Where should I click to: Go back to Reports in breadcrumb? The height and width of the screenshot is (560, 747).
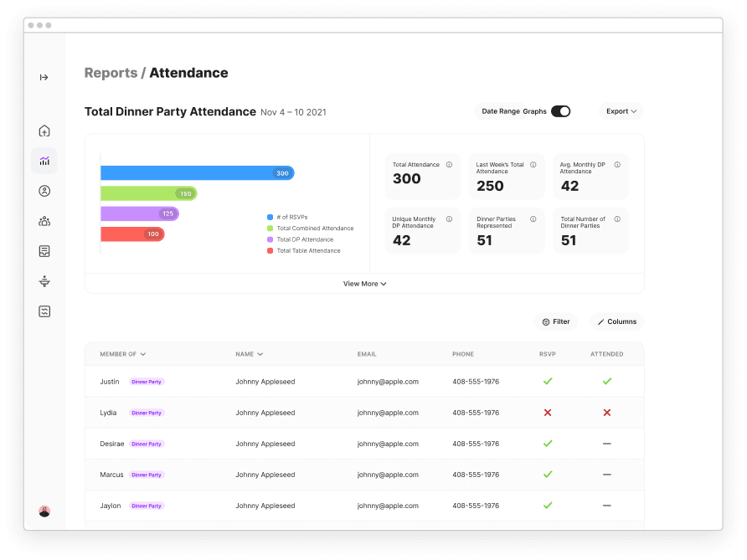[x=111, y=73]
